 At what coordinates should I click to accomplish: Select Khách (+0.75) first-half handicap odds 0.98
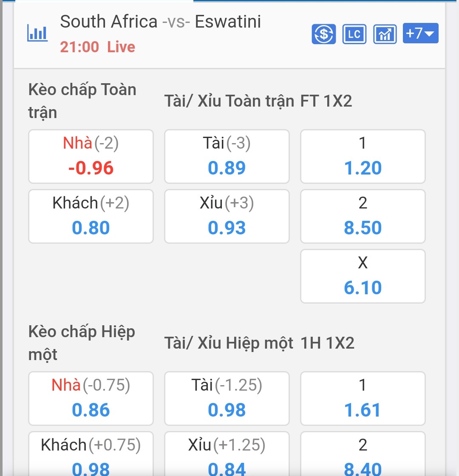coord(91,454)
